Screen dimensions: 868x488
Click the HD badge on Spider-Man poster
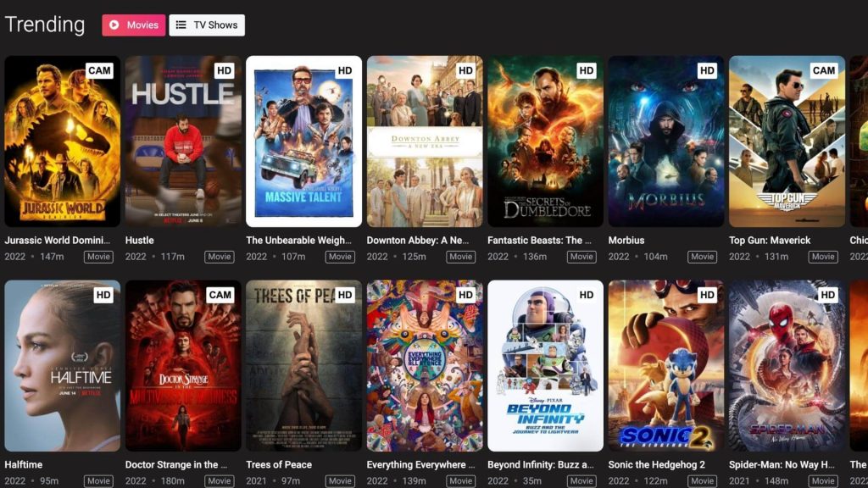point(827,295)
